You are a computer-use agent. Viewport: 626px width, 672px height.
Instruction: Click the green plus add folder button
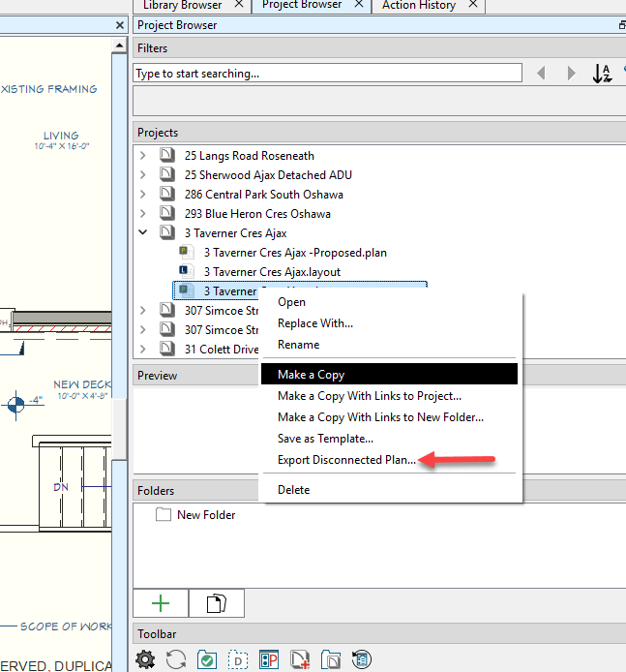(x=161, y=603)
